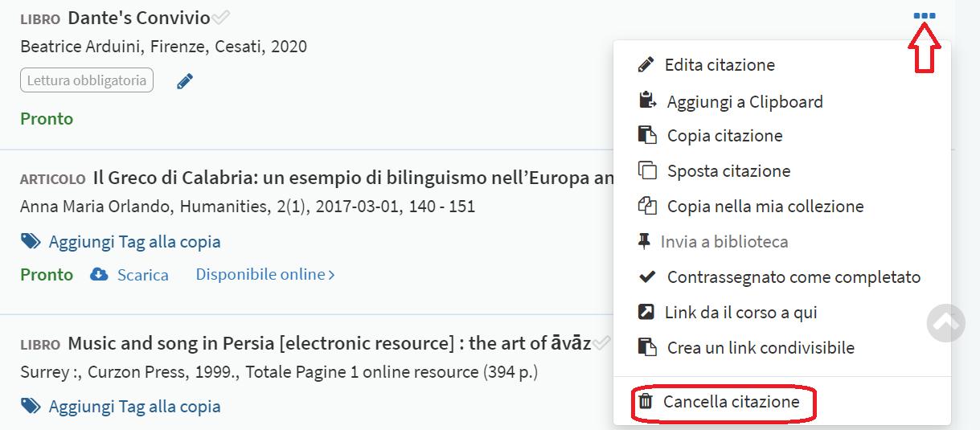Toggle the checkmark beside Music and song in Persia

601,344
